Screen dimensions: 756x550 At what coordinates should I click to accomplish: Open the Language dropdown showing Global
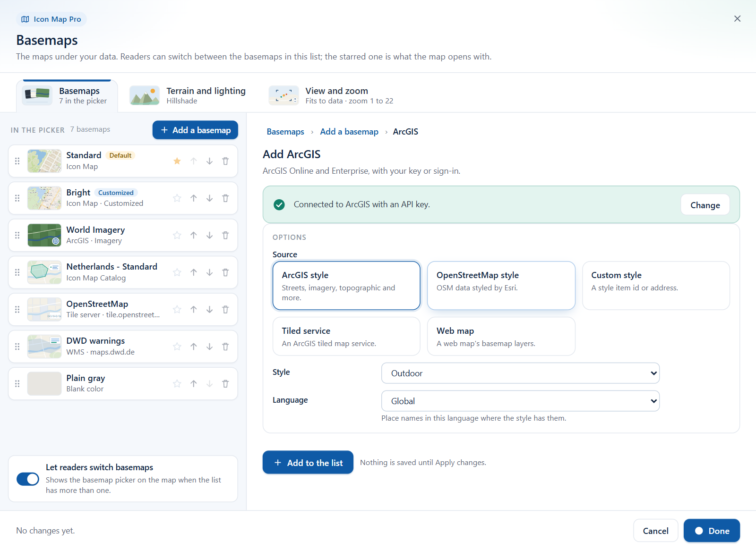(x=520, y=401)
